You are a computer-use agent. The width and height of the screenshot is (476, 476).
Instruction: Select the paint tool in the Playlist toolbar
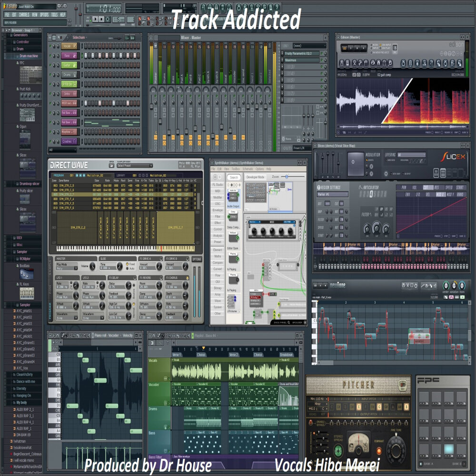click(163, 336)
